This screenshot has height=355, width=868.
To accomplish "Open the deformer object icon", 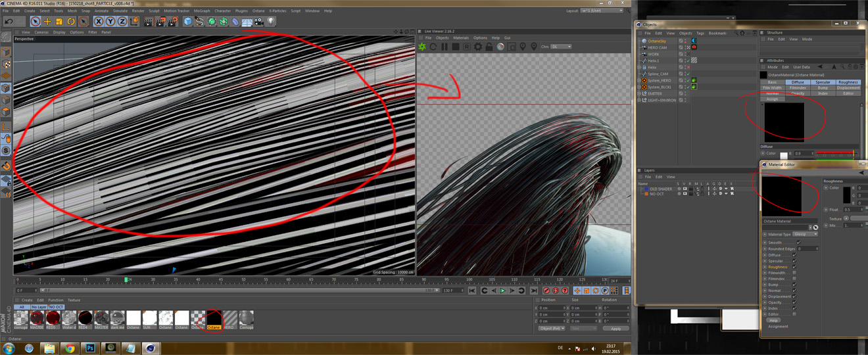I will tap(235, 22).
